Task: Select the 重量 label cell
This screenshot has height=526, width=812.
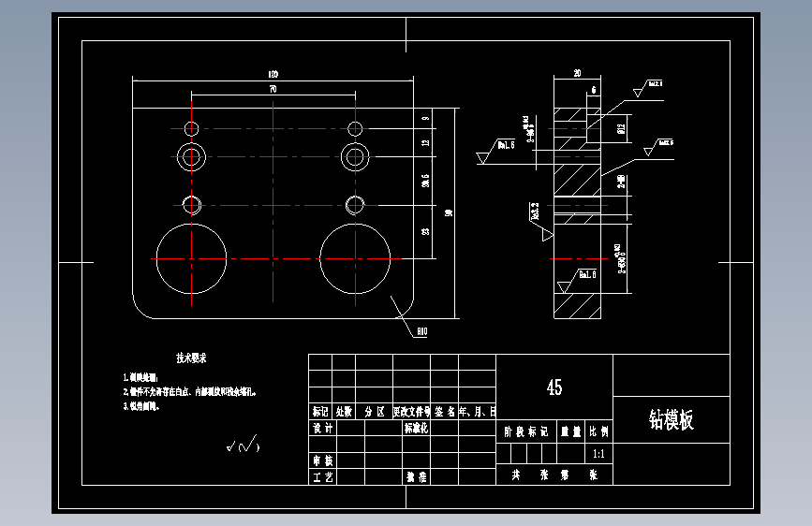Action: pyautogui.click(x=570, y=431)
